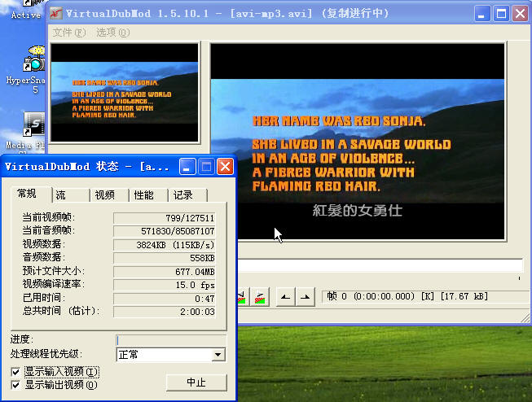
Task: Switch to the 性能 tab
Action: [x=148, y=195]
